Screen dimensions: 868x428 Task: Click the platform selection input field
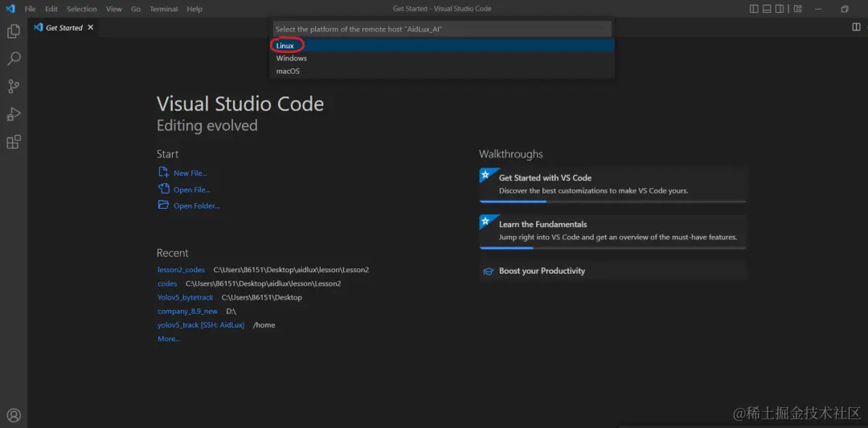tap(442, 29)
